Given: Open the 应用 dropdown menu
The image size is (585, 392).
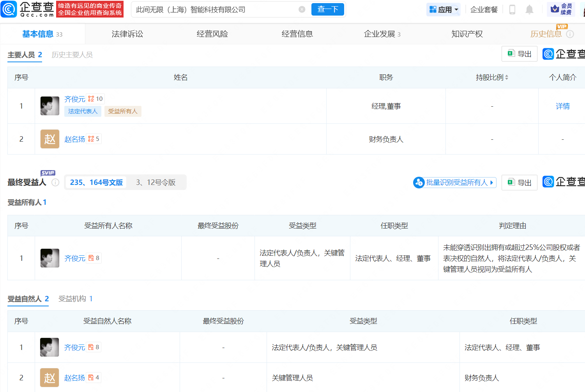Looking at the screenshot, I should tap(444, 9).
